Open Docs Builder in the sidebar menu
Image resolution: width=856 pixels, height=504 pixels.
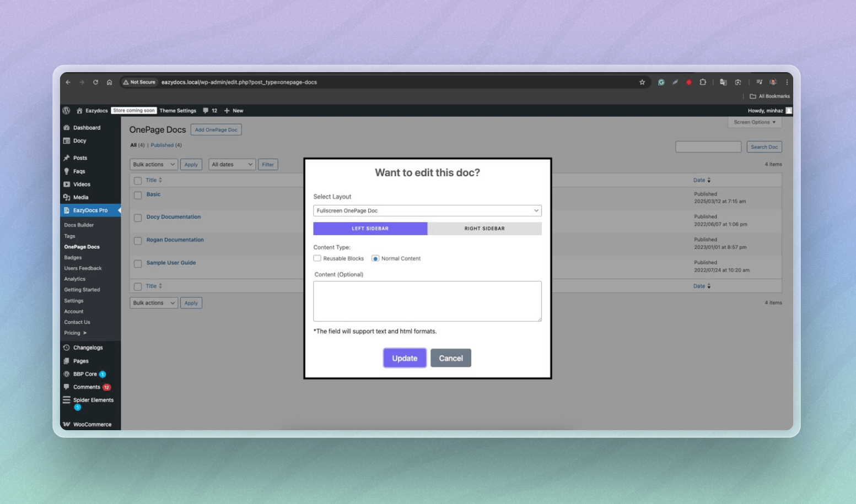click(x=79, y=225)
